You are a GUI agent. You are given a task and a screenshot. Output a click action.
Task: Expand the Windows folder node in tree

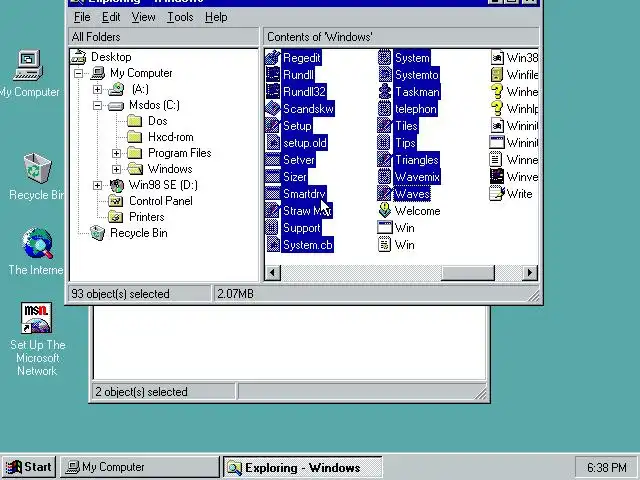pyautogui.click(x=116, y=169)
